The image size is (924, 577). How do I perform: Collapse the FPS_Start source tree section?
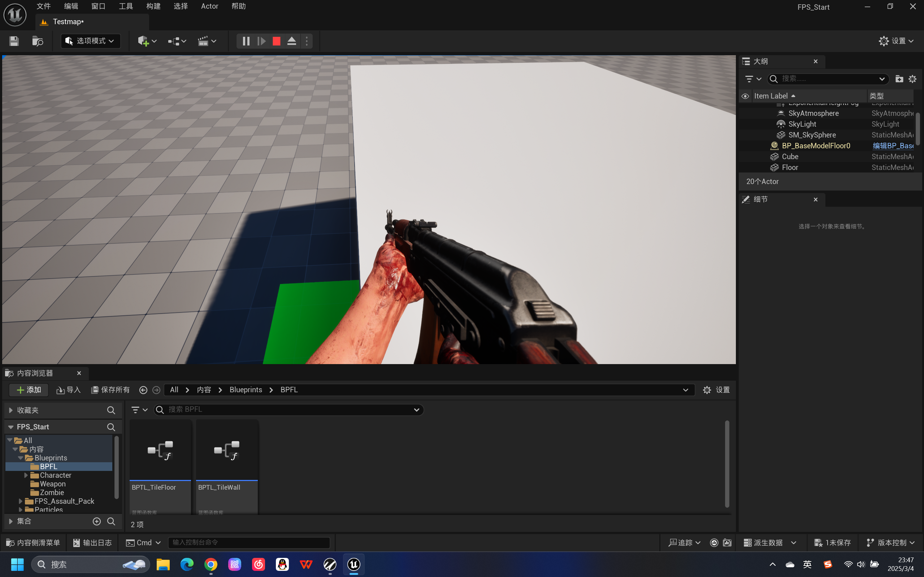[x=11, y=427]
